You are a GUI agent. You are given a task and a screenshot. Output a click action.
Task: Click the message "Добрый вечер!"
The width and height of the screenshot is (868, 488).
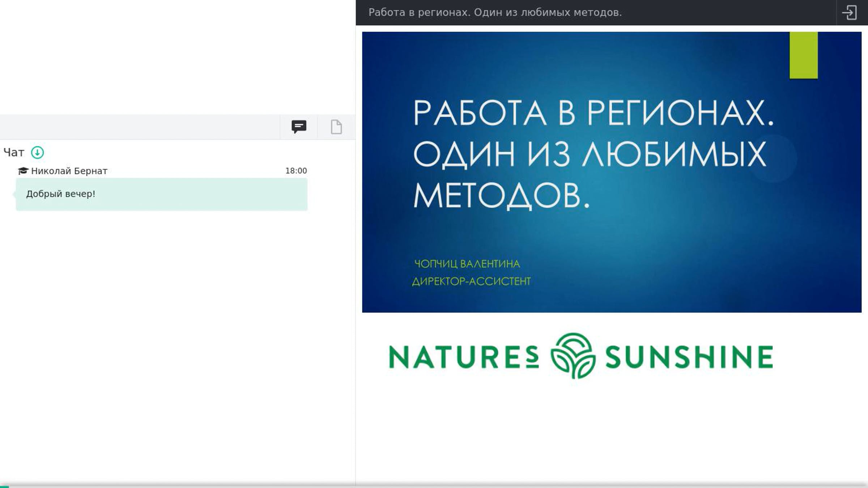[162, 194]
